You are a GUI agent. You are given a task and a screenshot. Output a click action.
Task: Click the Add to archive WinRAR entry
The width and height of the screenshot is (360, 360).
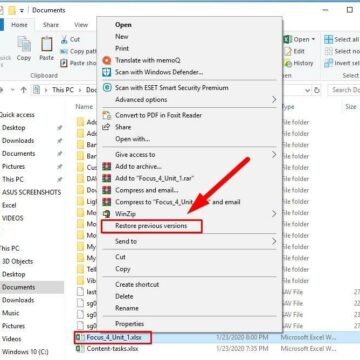click(138, 166)
